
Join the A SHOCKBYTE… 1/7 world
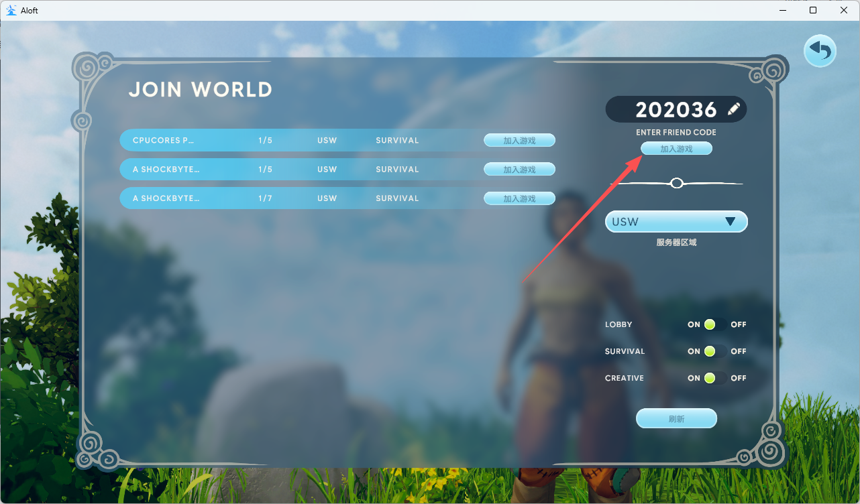pos(519,198)
